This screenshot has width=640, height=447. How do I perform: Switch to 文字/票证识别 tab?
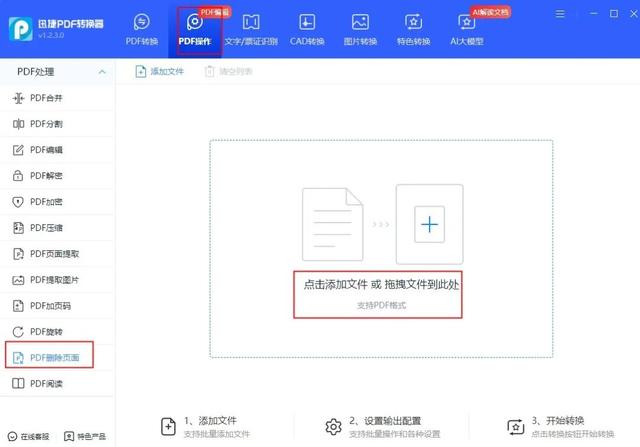point(251,29)
